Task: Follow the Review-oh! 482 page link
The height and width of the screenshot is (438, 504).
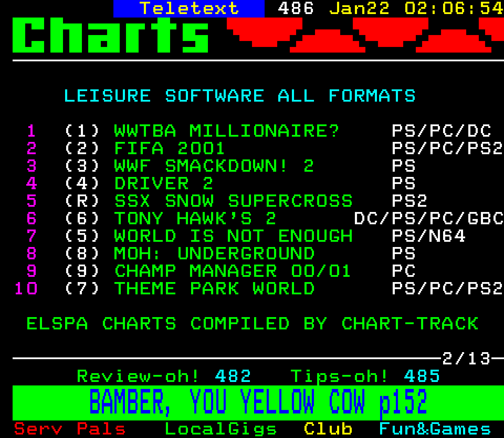Action: (164, 376)
